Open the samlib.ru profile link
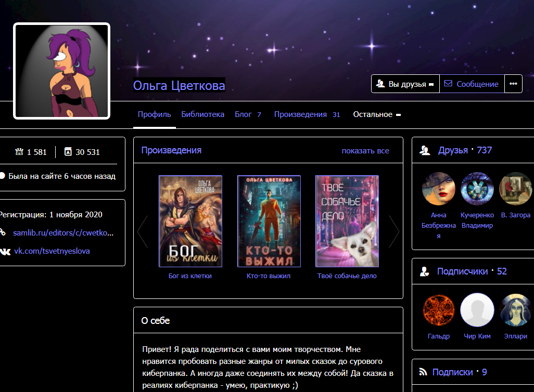Viewport: 534px width, 392px height. [63, 233]
